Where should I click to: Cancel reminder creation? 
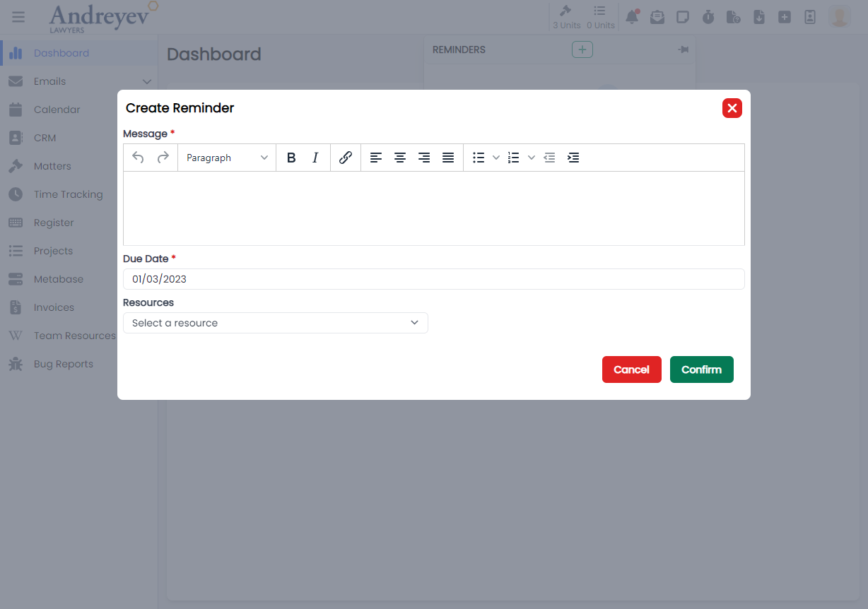631,369
